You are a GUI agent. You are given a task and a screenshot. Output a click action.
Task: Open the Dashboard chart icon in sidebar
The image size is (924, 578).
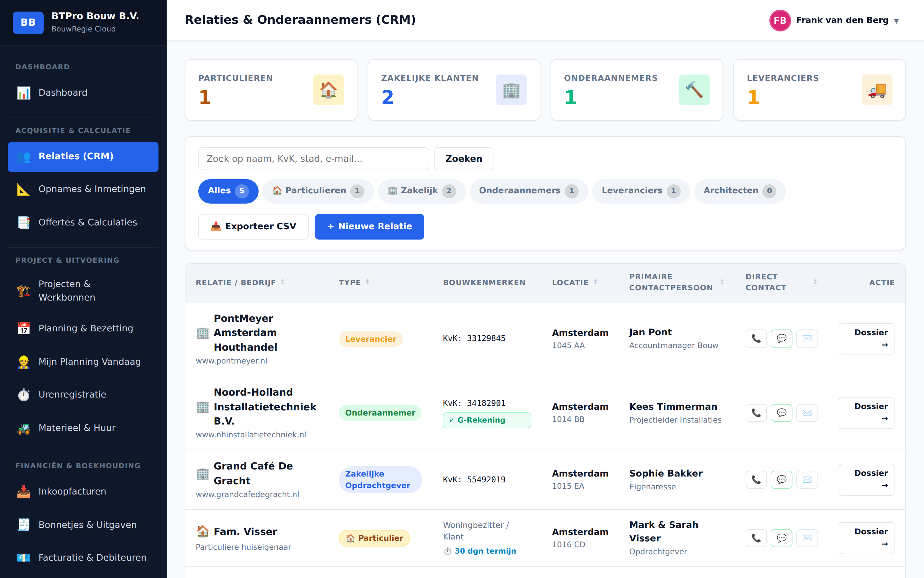click(24, 92)
